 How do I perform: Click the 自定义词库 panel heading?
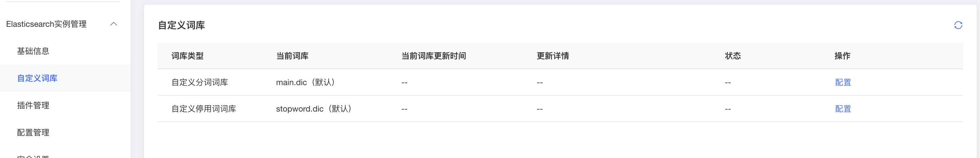tap(181, 25)
